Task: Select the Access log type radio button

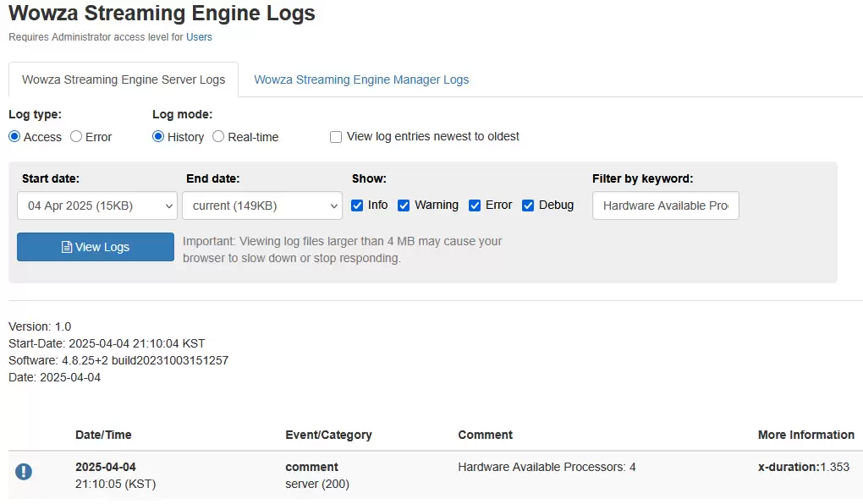Action: pos(14,136)
